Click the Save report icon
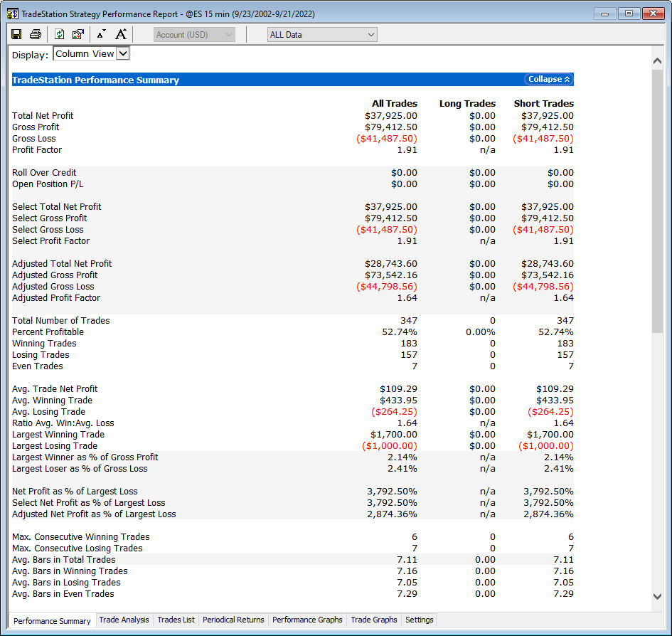This screenshot has height=636, width=672. 16,34
